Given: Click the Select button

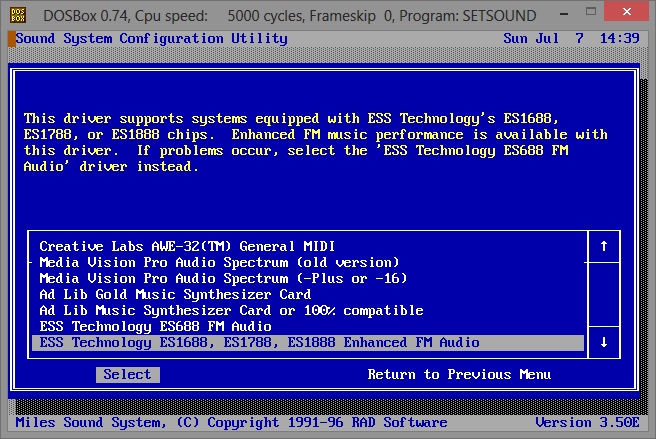Looking at the screenshot, I should click(128, 375).
